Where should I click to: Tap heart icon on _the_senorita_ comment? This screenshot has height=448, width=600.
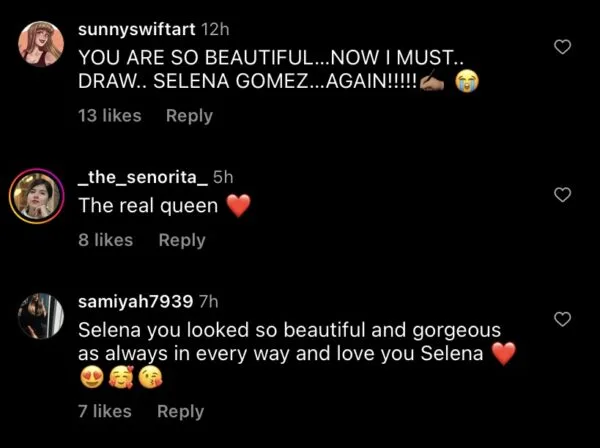[x=563, y=194]
